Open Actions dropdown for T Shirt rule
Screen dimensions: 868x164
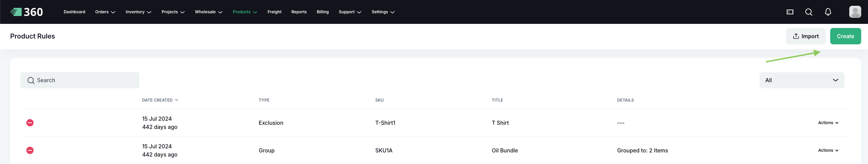[x=828, y=123]
